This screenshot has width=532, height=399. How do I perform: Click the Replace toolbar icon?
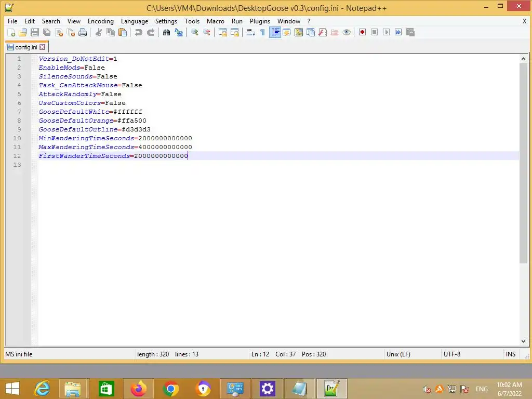(x=179, y=32)
